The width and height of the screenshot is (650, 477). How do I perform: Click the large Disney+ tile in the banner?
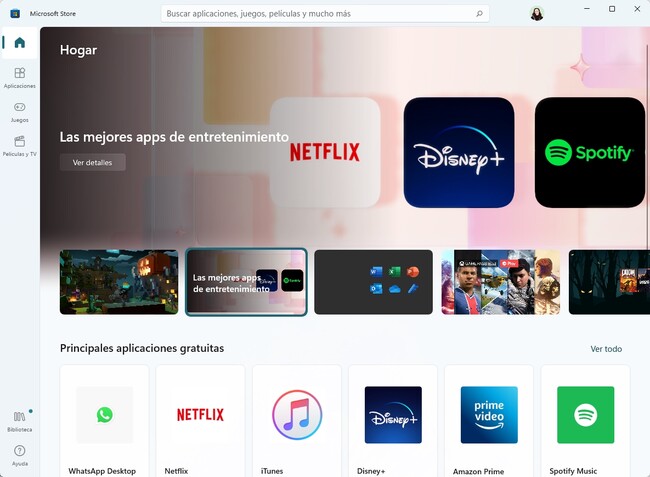459,152
